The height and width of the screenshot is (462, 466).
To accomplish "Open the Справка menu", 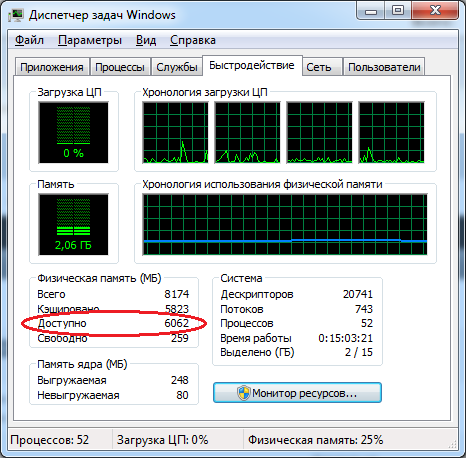I will point(193,40).
